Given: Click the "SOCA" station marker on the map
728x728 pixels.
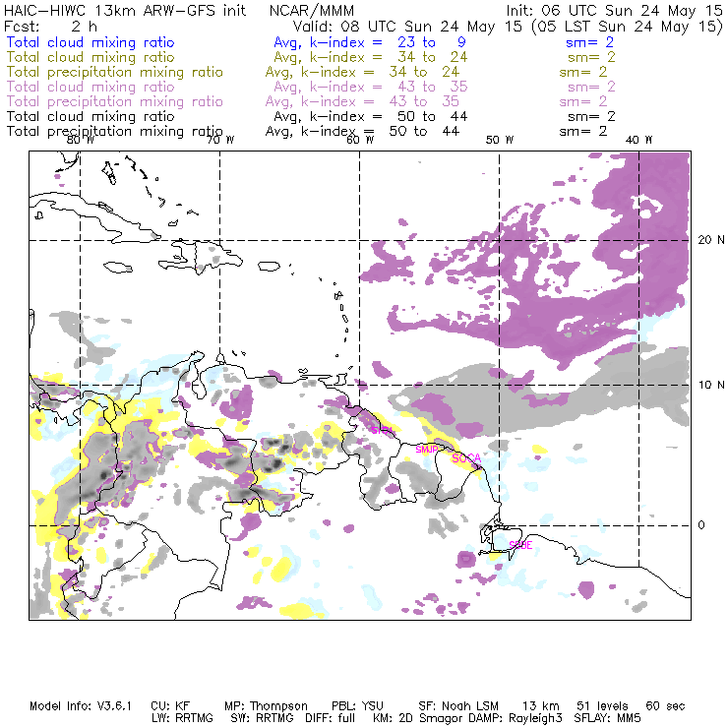Looking at the screenshot, I should click(466, 458).
